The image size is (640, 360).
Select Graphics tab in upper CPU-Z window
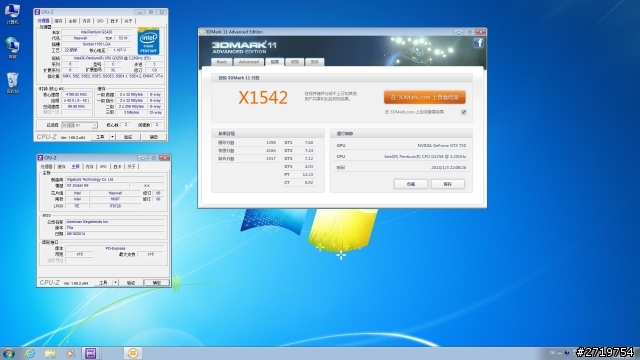click(x=114, y=21)
